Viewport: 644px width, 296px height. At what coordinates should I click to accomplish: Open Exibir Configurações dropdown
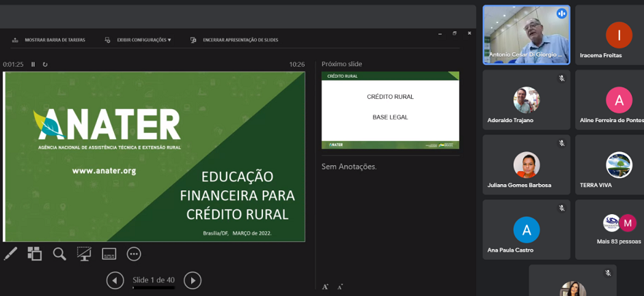point(138,40)
